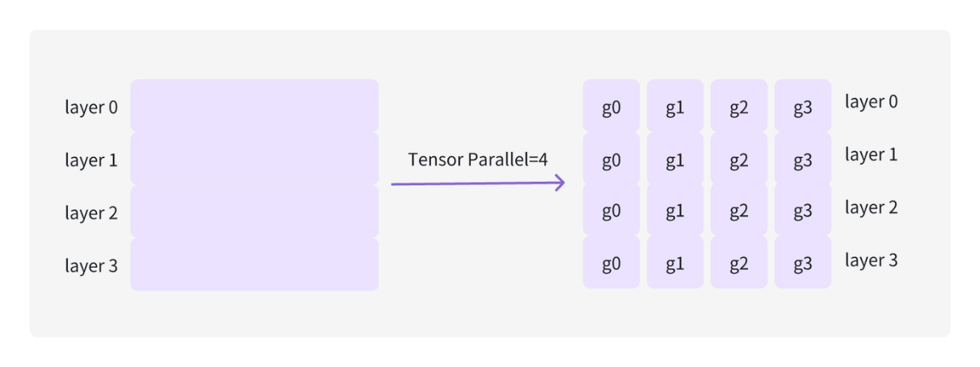Image resolution: width=980 pixels, height=367 pixels.
Task: Select the g3 block in layer 2
Action: pos(803,211)
